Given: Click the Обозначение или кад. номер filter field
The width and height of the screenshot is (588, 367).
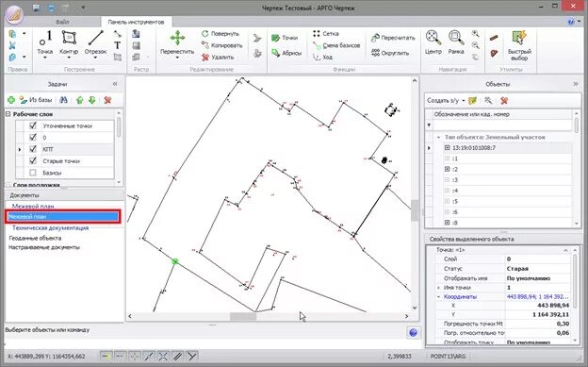Looking at the screenshot, I should 502,125.
